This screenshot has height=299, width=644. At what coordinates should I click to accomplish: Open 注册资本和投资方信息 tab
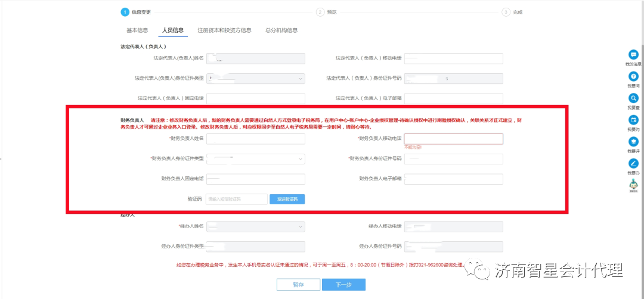pos(224,30)
